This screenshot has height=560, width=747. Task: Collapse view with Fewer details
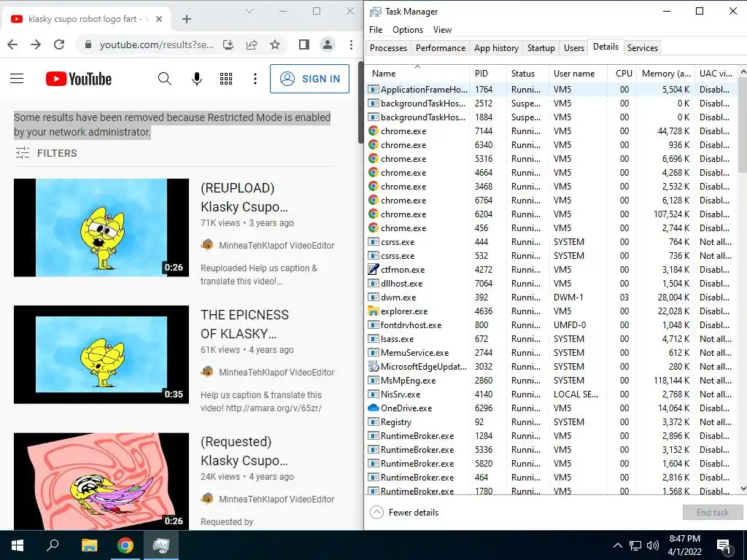click(404, 513)
